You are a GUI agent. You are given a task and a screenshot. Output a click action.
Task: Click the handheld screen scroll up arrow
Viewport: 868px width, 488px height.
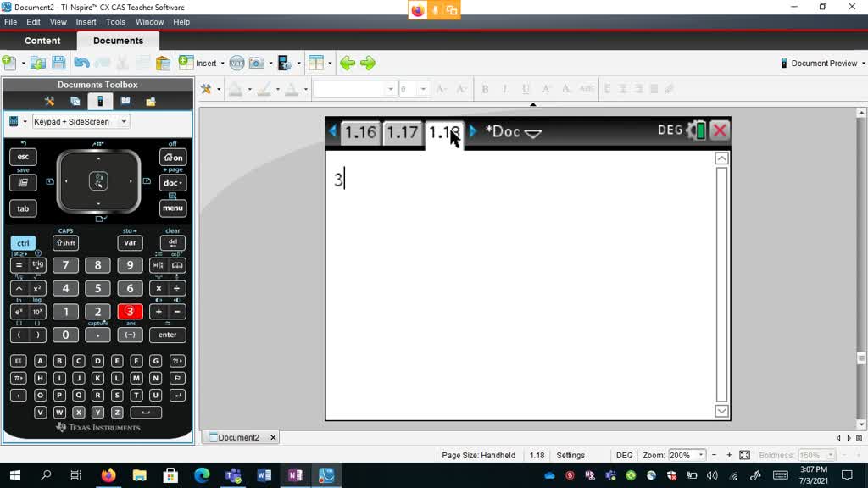pyautogui.click(x=721, y=158)
